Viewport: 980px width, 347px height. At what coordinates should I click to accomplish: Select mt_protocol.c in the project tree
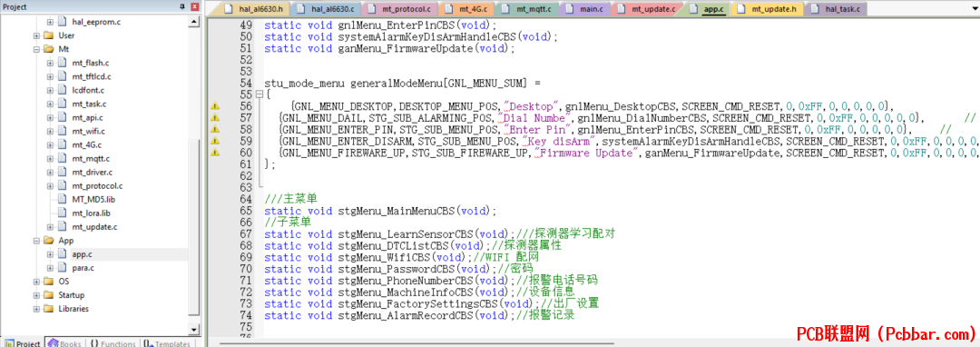tap(97, 185)
